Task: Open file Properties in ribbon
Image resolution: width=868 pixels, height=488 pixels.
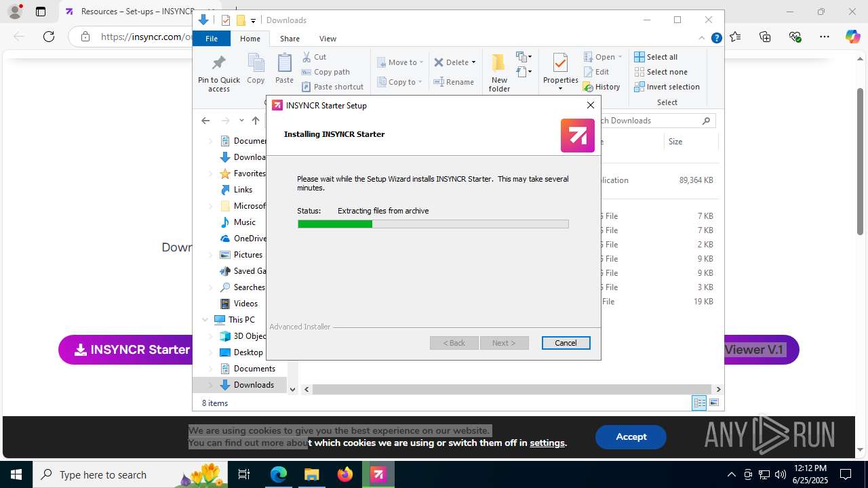Action: (560, 73)
